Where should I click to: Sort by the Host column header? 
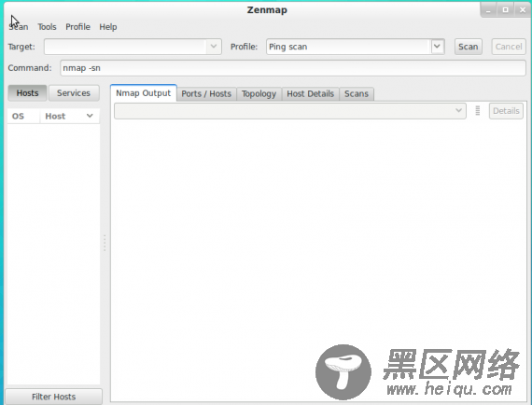[x=70, y=116]
